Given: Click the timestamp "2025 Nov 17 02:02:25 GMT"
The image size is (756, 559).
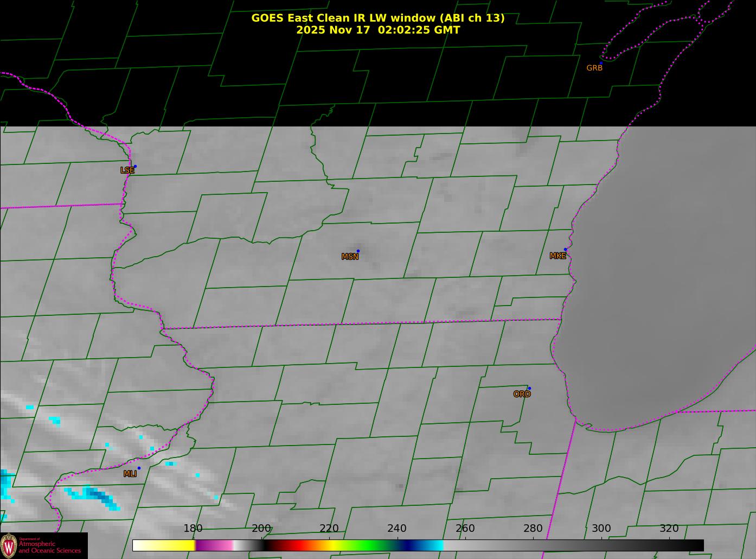Looking at the screenshot, I should (378, 30).
